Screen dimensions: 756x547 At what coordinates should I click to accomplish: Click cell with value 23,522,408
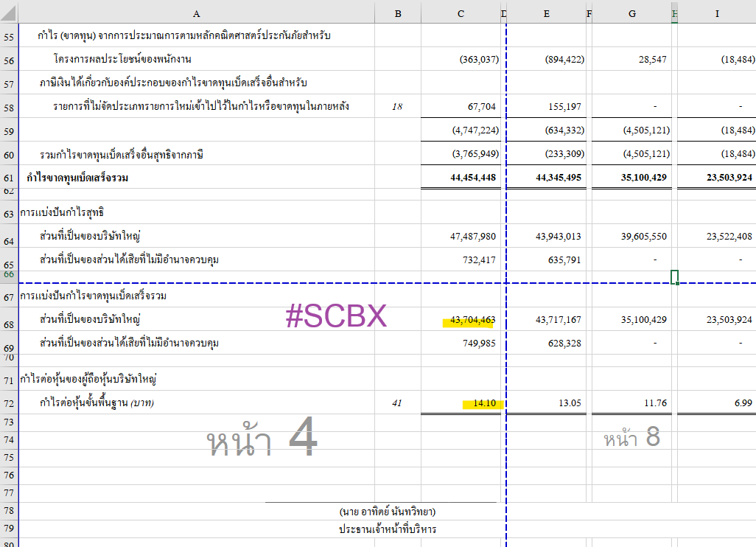tap(729, 237)
